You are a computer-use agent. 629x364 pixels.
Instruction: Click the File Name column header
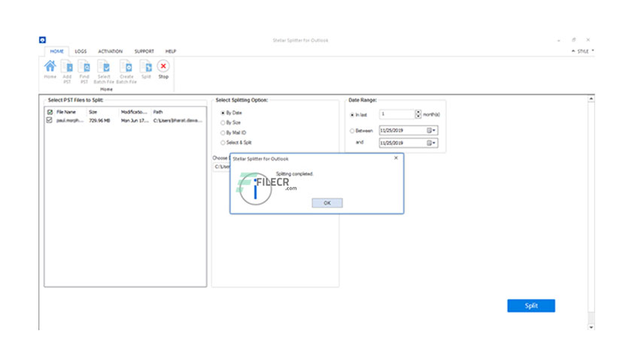pyautogui.click(x=66, y=112)
